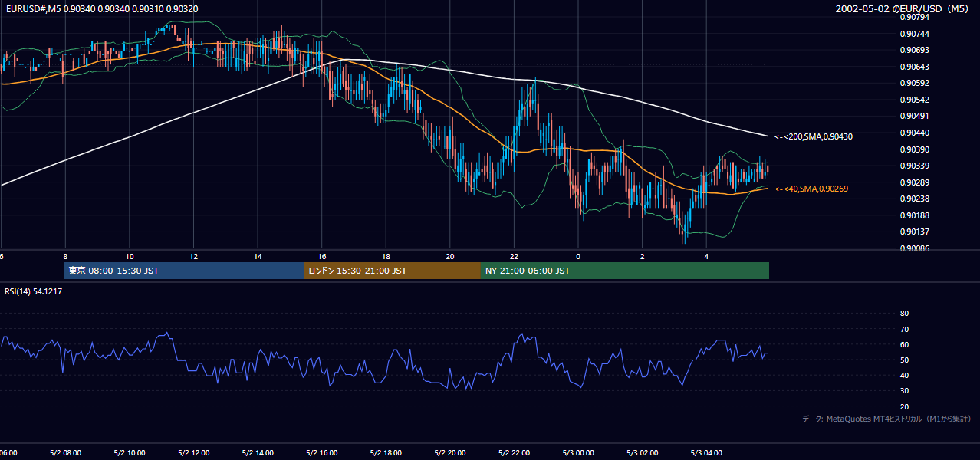Click hour tick 14 under price chart
Screen dimensions: 980x460
258,257
